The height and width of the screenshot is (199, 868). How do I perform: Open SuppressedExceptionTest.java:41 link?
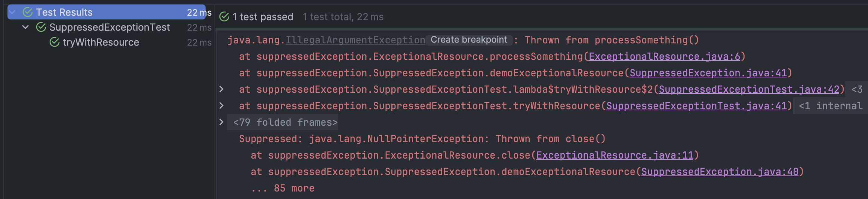[x=696, y=106]
